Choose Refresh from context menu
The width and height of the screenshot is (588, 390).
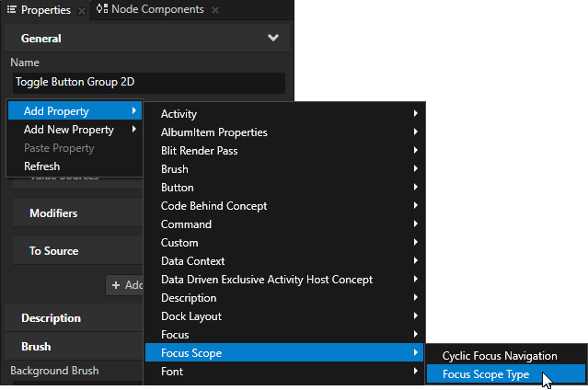click(x=75, y=166)
